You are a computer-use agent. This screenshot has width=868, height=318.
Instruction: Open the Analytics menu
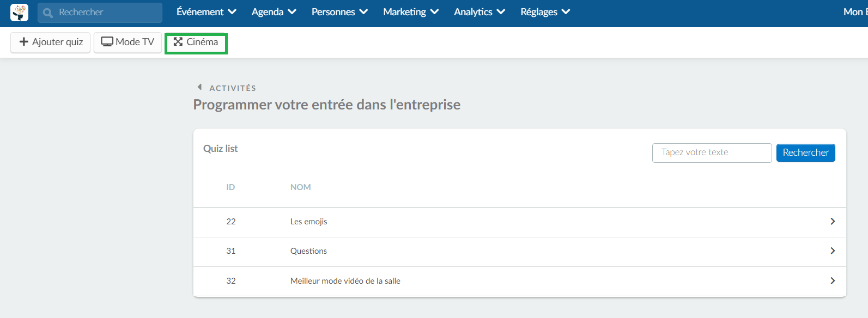479,12
